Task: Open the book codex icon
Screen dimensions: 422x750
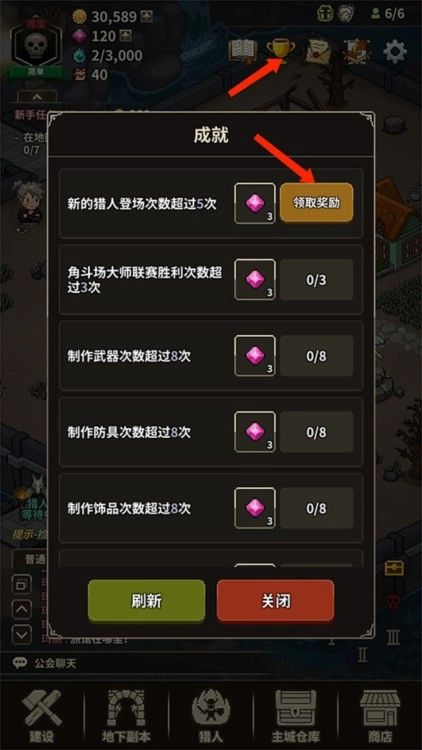Action: [x=243, y=51]
